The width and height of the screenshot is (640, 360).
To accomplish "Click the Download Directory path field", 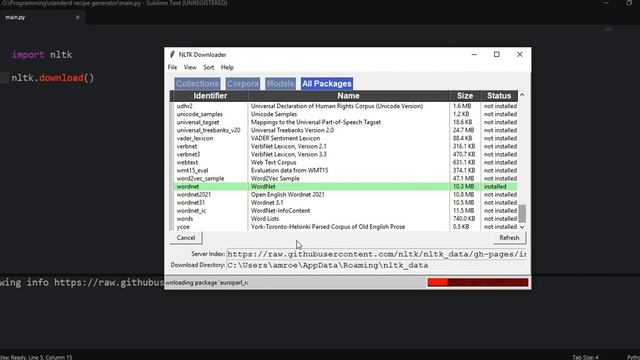I will (376, 265).
